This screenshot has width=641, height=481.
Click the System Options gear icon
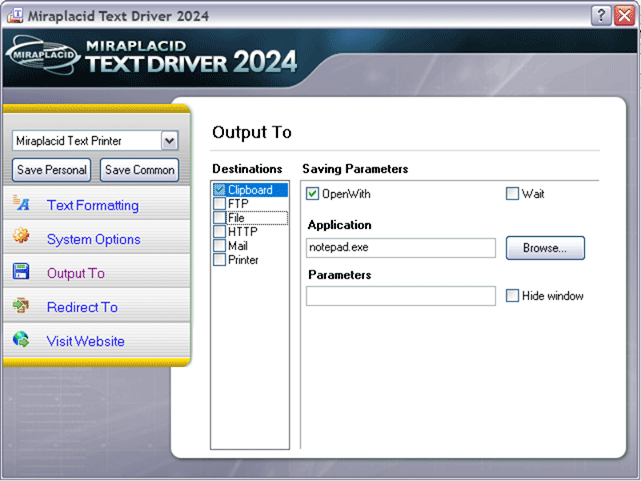21,235
